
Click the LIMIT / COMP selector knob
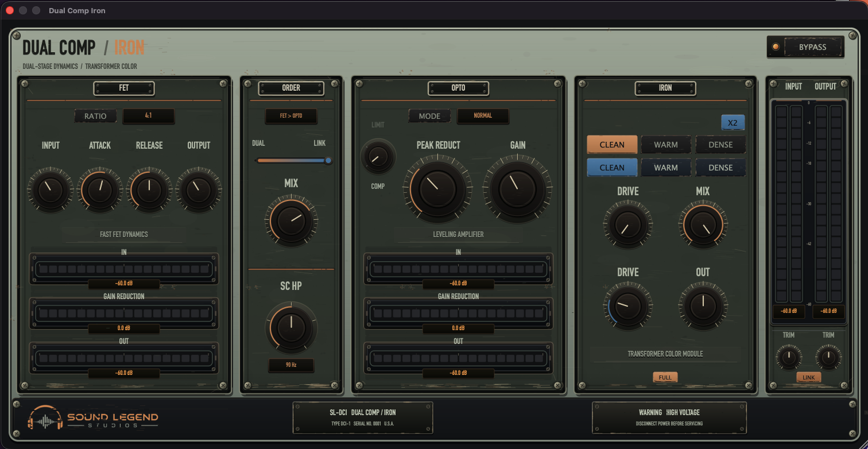pyautogui.click(x=378, y=156)
